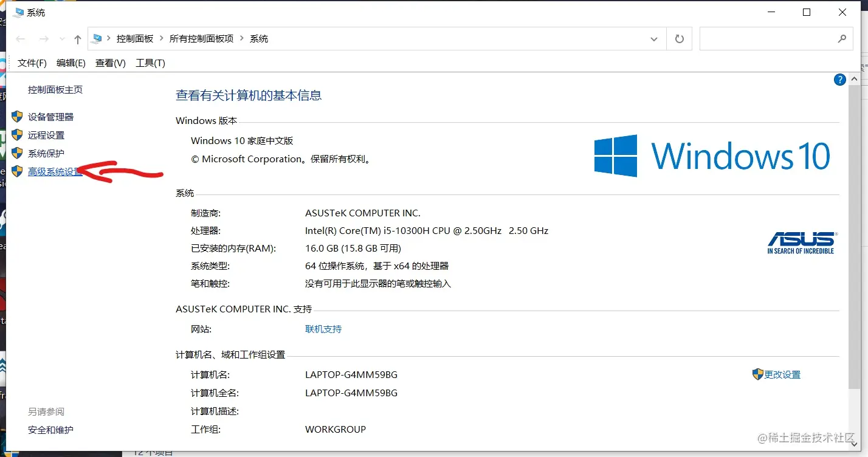Maximize the 系统 window
This screenshot has width=868, height=457.
(807, 12)
